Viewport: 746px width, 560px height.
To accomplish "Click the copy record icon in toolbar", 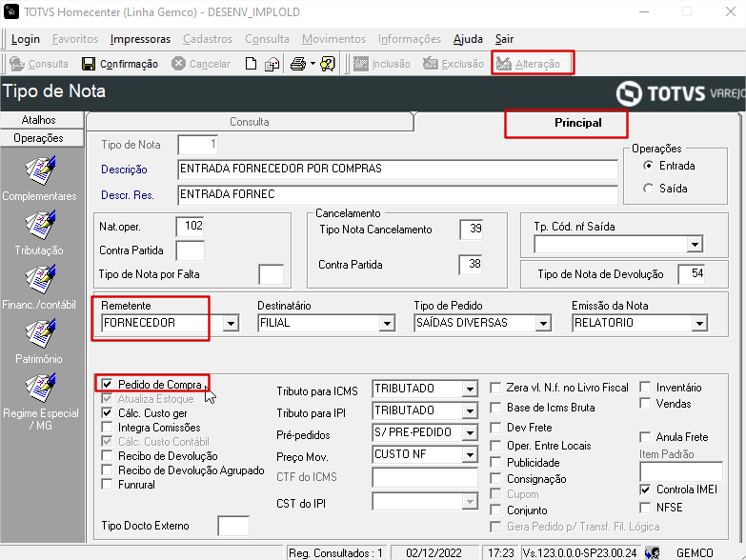I will click(x=272, y=64).
